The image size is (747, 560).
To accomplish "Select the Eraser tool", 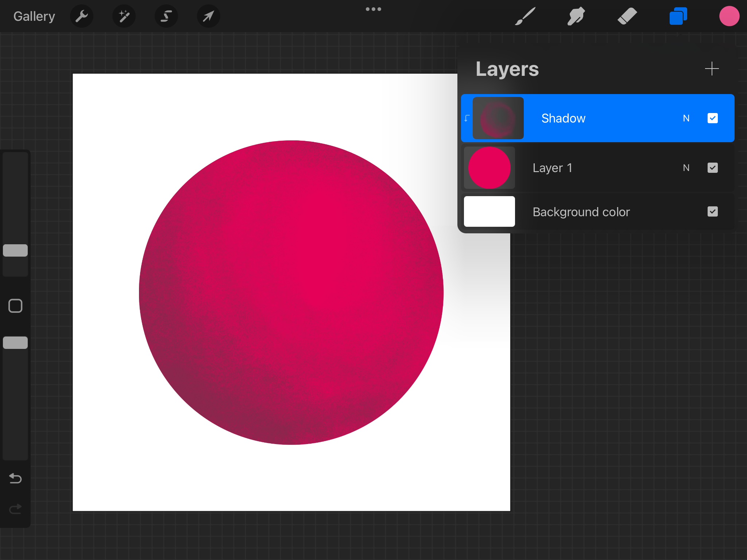I will 627,16.
